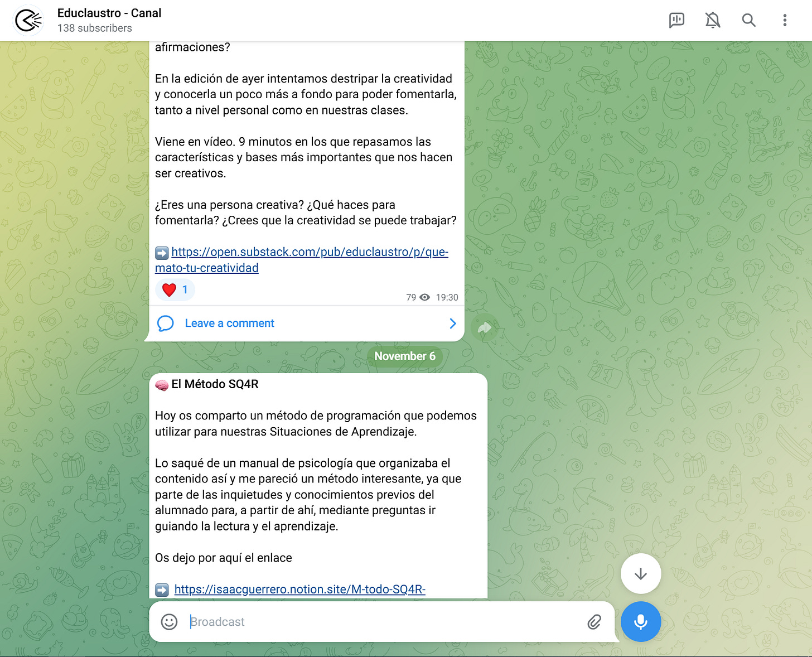812x657 pixels.
Task: Click the November 6 date badge
Action: pos(405,356)
